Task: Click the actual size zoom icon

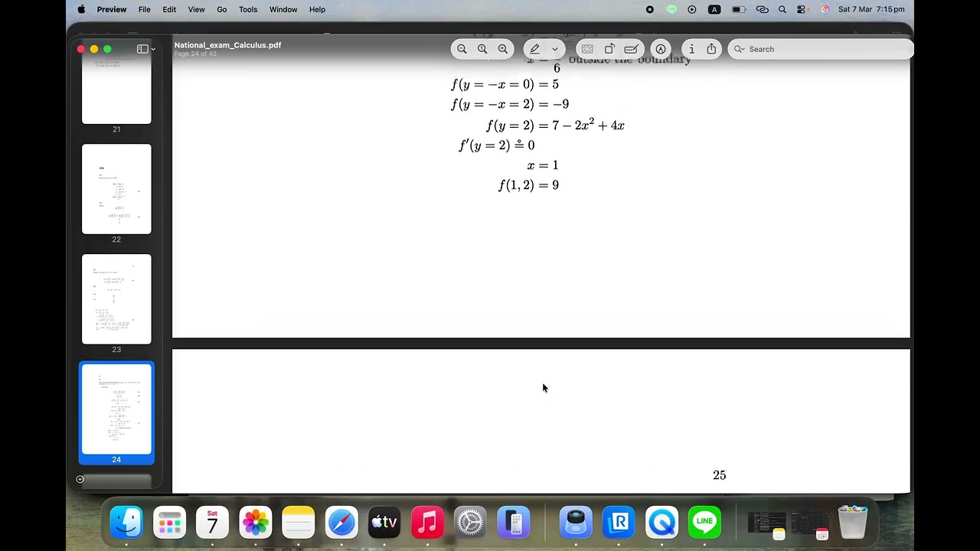Action: click(x=482, y=49)
